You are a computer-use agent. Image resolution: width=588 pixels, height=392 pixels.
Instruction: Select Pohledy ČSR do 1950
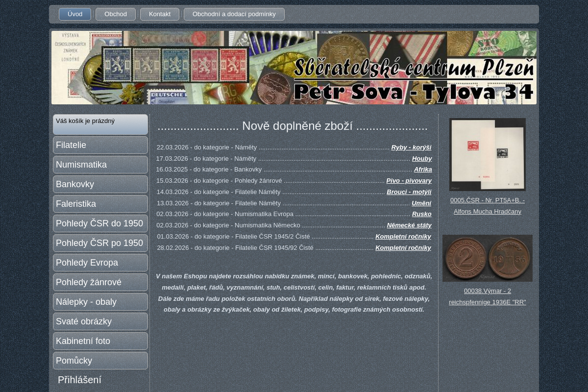100,223
